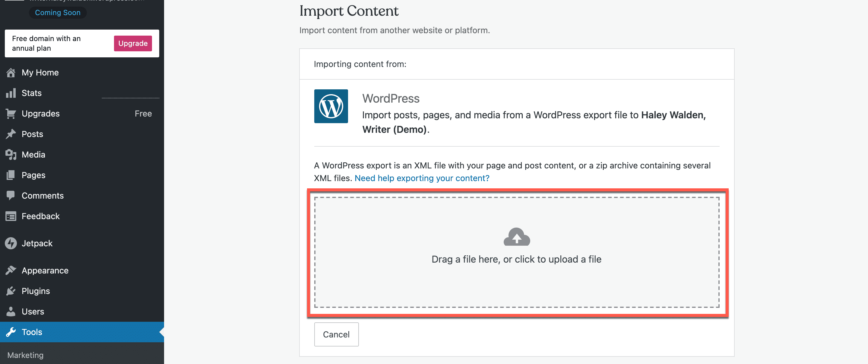Expand the Upgrades section in sidebar
This screenshot has width=868, height=364.
pyautogui.click(x=40, y=113)
